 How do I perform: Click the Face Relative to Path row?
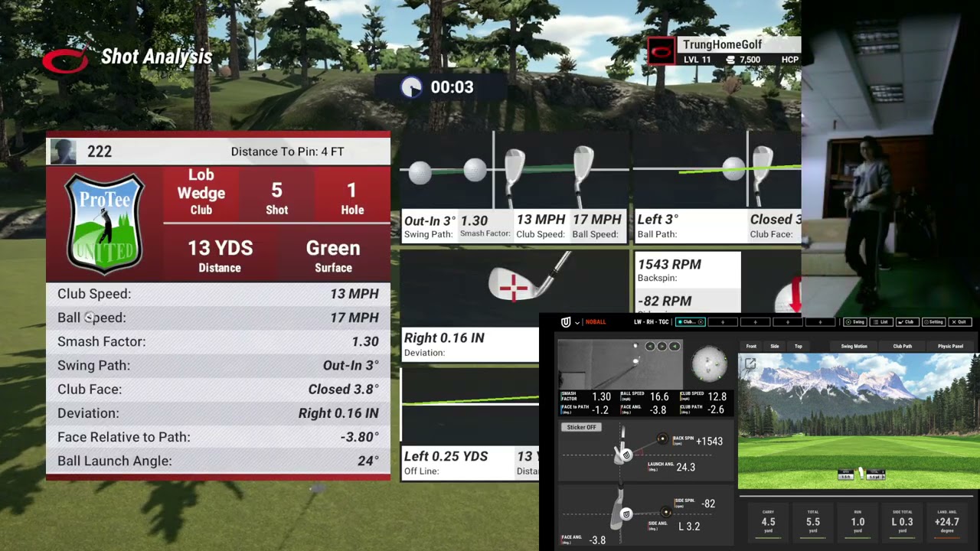[218, 437]
